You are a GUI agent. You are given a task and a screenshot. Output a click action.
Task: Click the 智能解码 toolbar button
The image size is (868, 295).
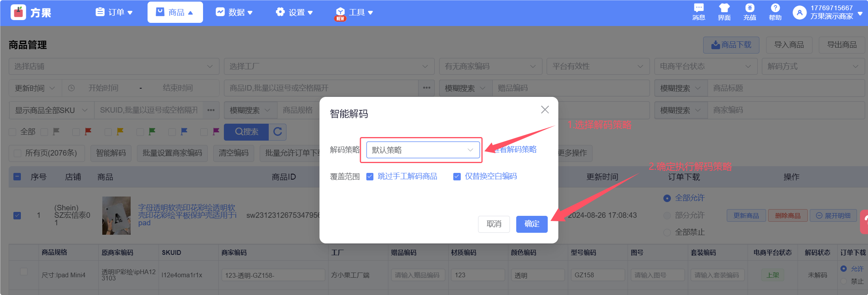coord(111,153)
